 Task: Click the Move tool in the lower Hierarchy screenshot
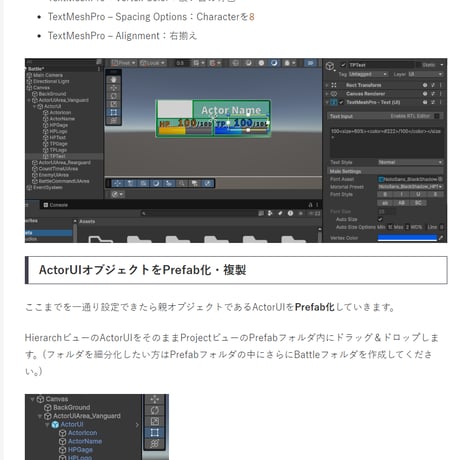coord(155,399)
